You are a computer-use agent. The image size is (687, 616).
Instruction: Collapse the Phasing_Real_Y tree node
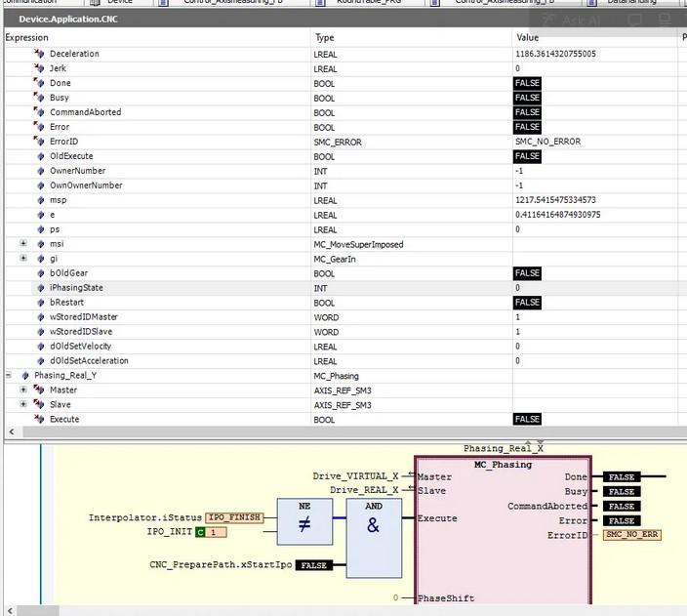pyautogui.click(x=9, y=376)
